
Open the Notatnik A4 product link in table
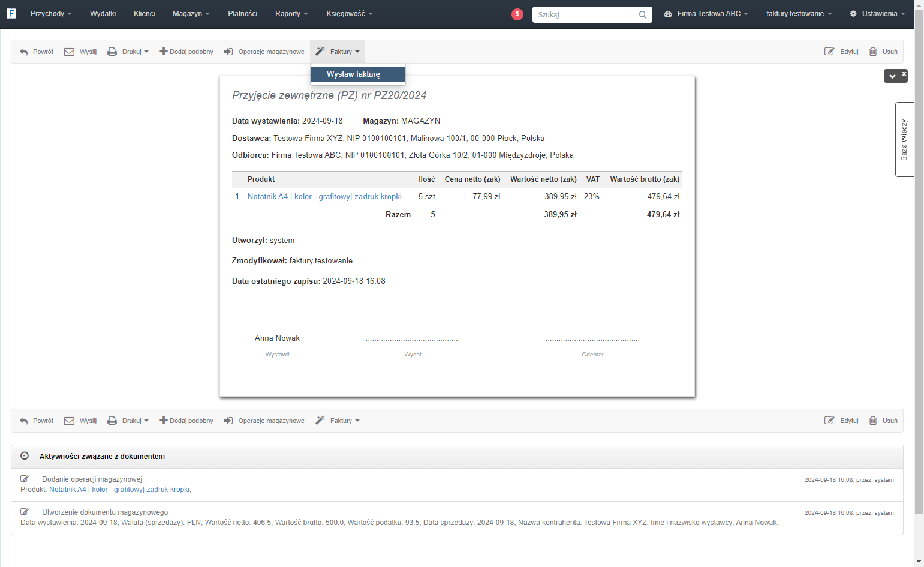pos(324,196)
